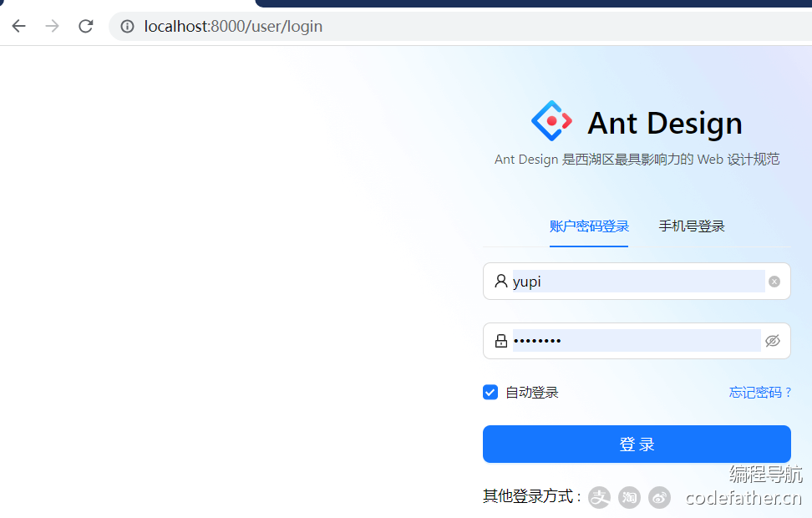The width and height of the screenshot is (812, 518).
Task: Click the Ant Design logo icon
Action: [x=551, y=120]
